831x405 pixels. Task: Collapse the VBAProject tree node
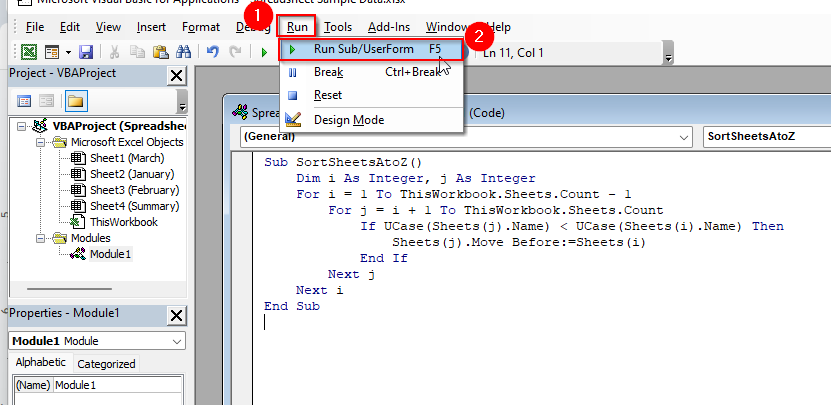(21, 126)
